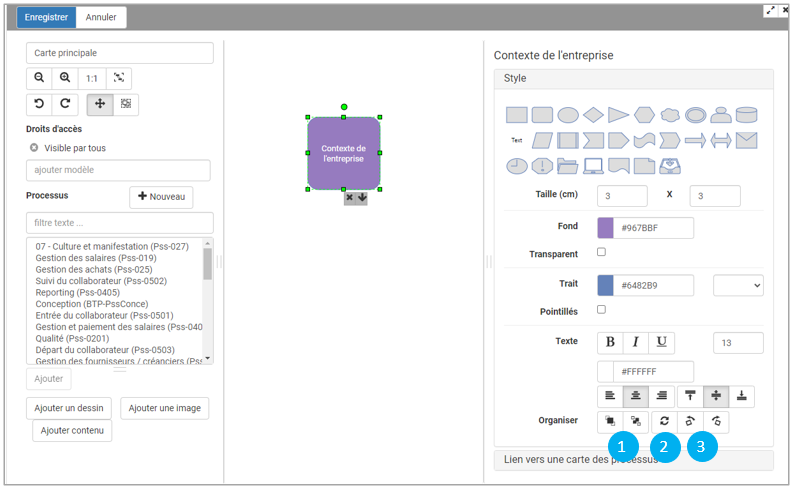The height and width of the screenshot is (488, 793).
Task: Select Reporting (Pss-0405) in process list
Action: 84,293
